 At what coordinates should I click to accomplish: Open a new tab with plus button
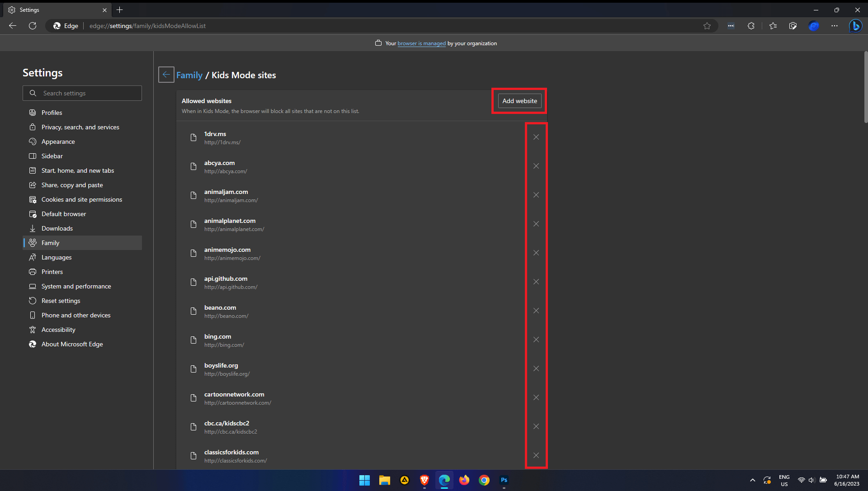coord(120,10)
